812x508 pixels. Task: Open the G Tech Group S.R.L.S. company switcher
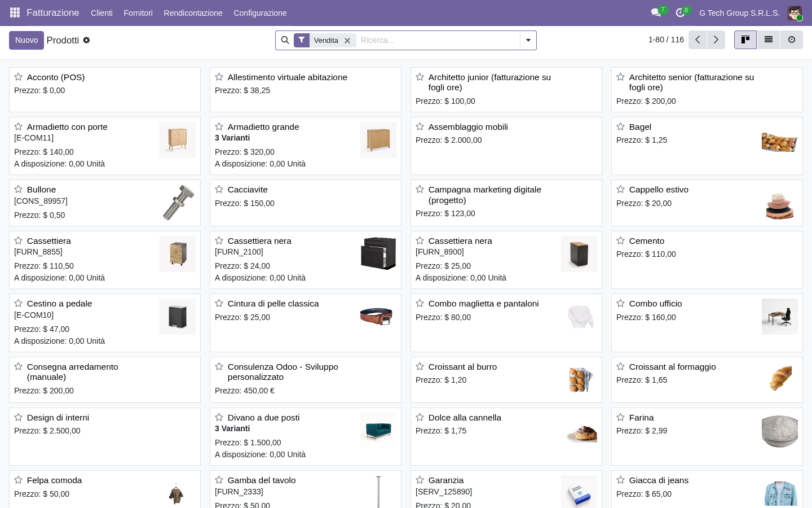[x=739, y=13]
